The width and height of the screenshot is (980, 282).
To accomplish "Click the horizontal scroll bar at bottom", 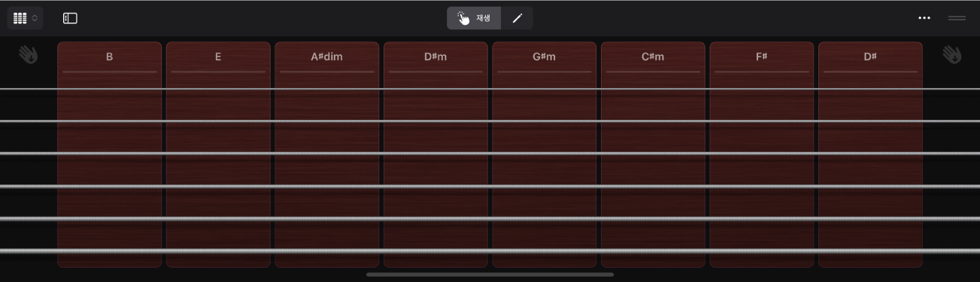I will [490, 275].
